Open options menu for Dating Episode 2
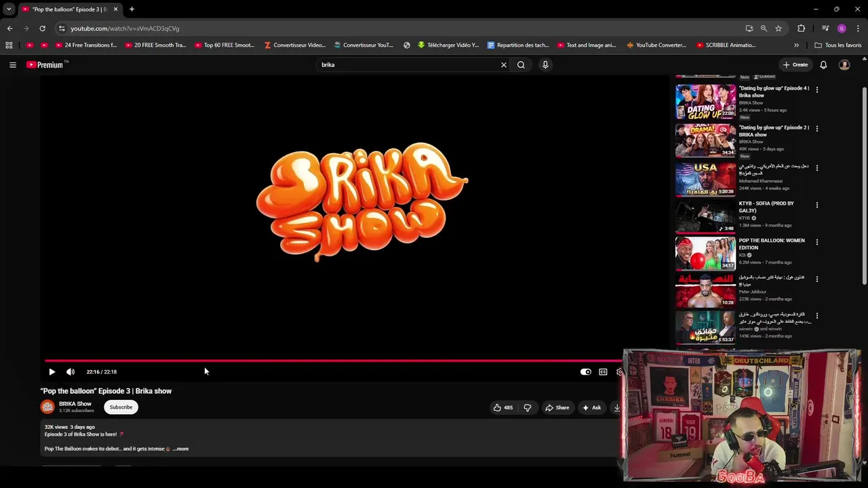Image resolution: width=868 pixels, height=488 pixels. point(816,128)
